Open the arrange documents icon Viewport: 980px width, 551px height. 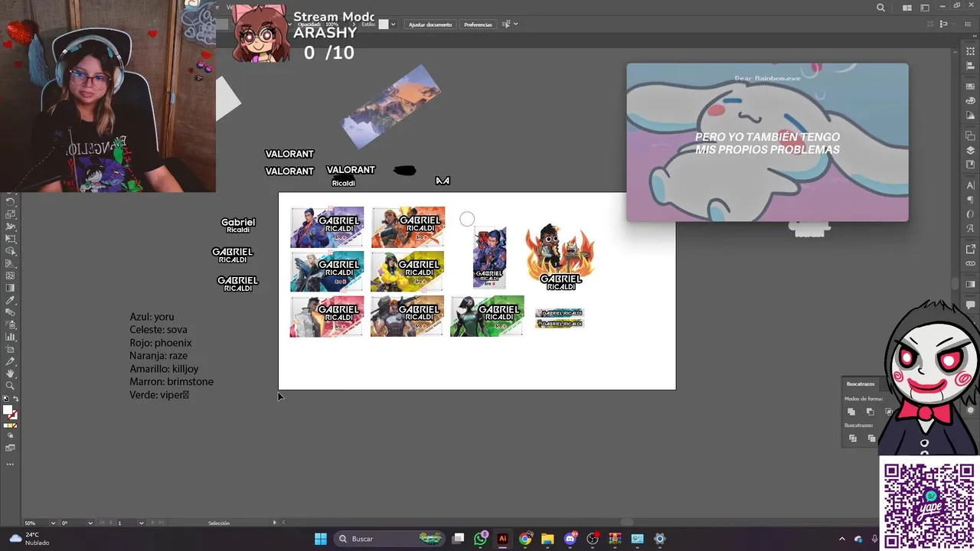click(907, 8)
